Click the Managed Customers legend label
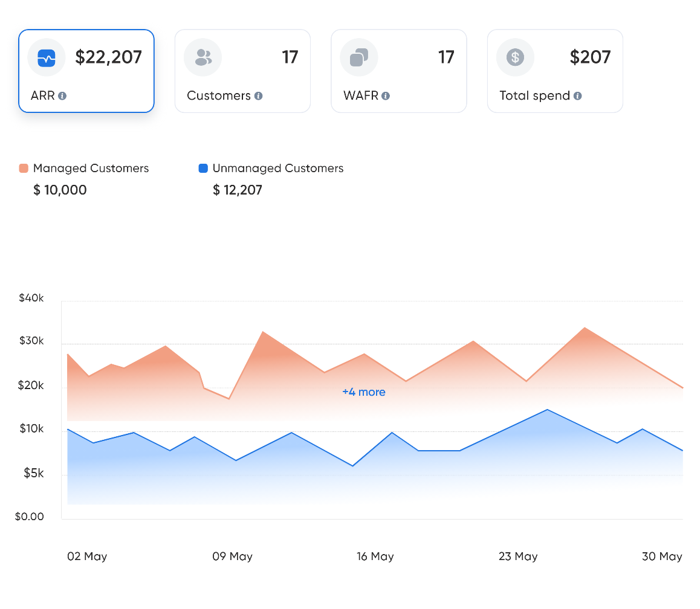Image resolution: width=700 pixels, height=609 pixels. (x=91, y=168)
